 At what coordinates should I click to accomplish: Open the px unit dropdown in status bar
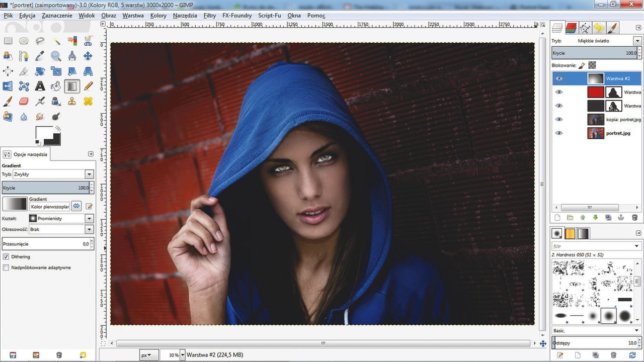pyautogui.click(x=149, y=355)
